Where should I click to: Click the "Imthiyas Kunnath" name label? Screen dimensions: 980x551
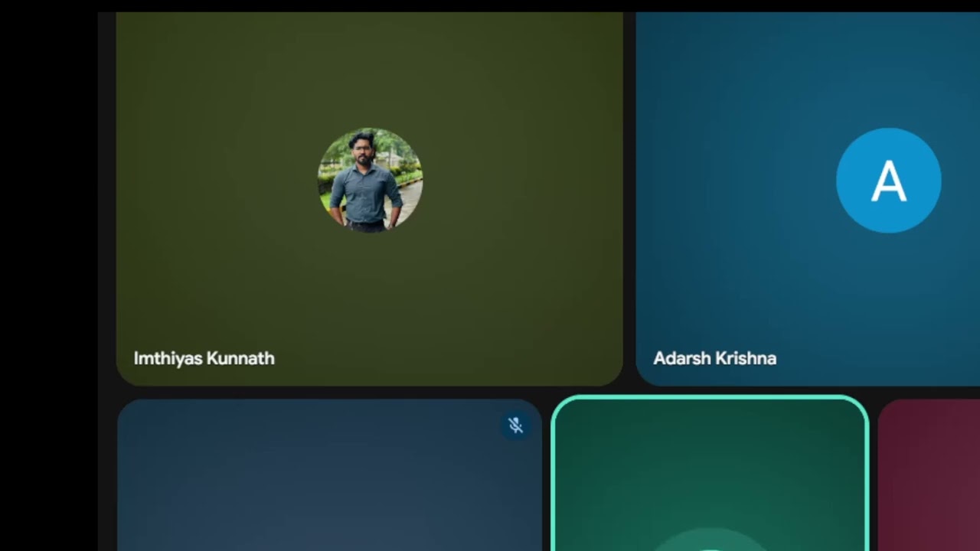(x=204, y=358)
